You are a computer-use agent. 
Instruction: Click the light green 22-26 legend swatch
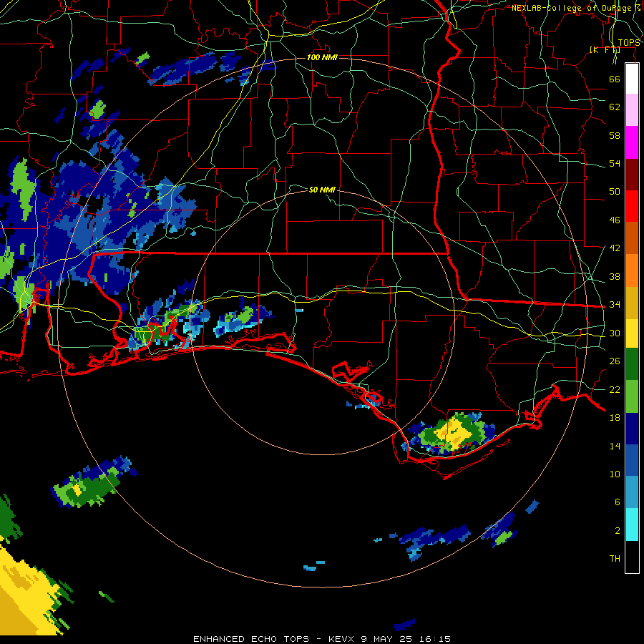[x=632, y=396]
